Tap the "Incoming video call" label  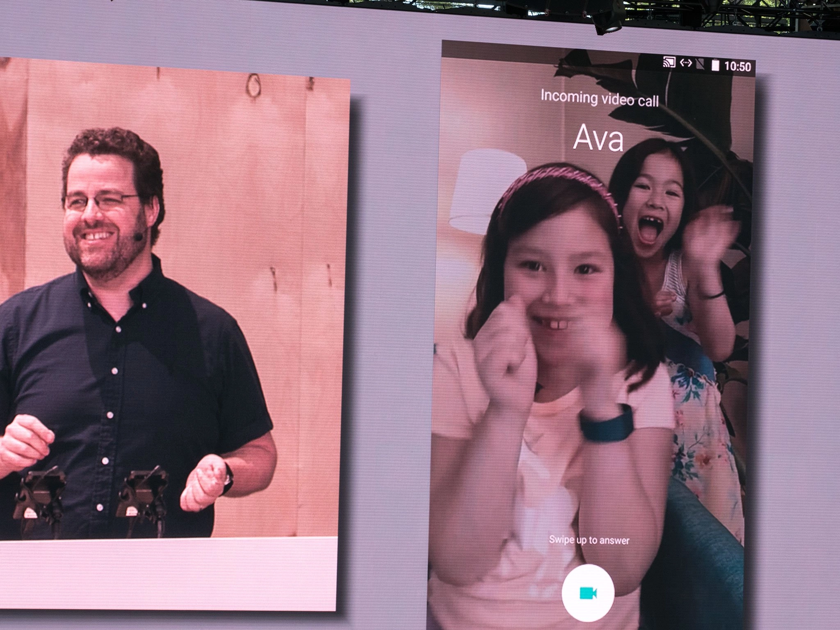[599, 99]
